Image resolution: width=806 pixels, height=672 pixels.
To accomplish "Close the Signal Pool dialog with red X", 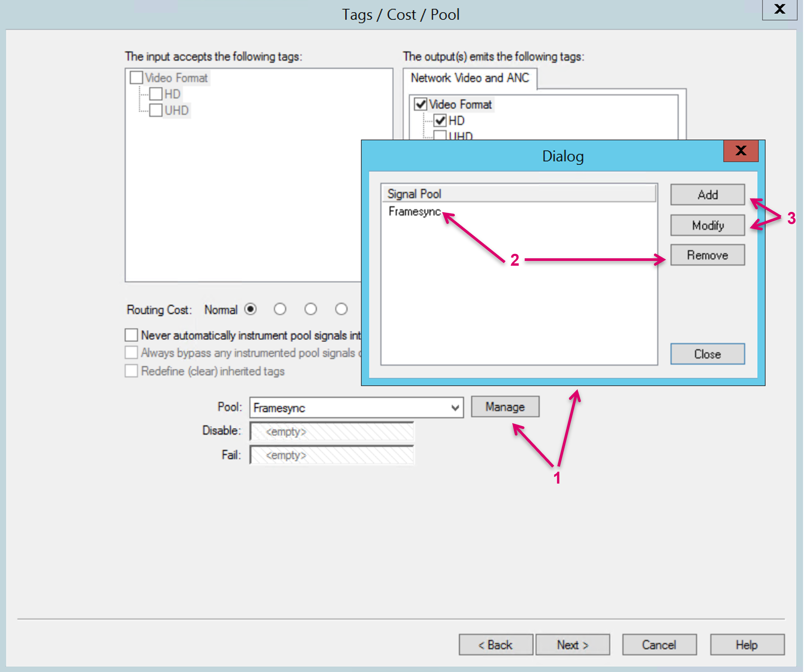I will point(740,151).
